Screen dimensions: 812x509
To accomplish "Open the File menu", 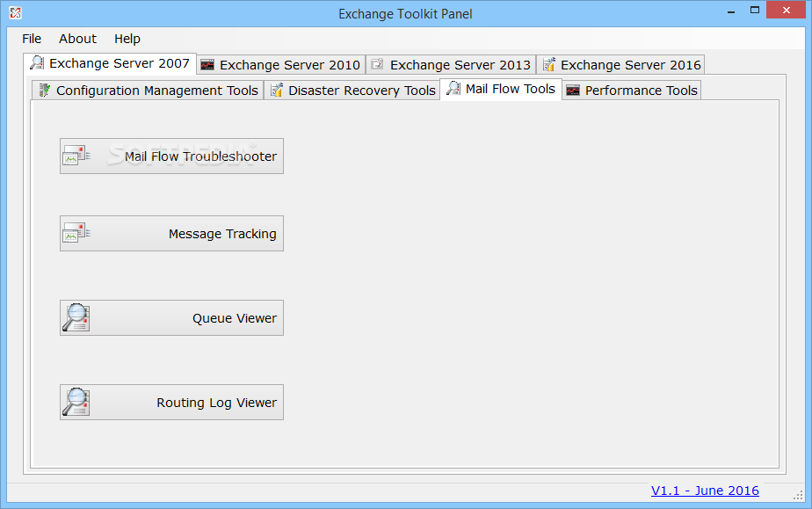I will pos(32,39).
